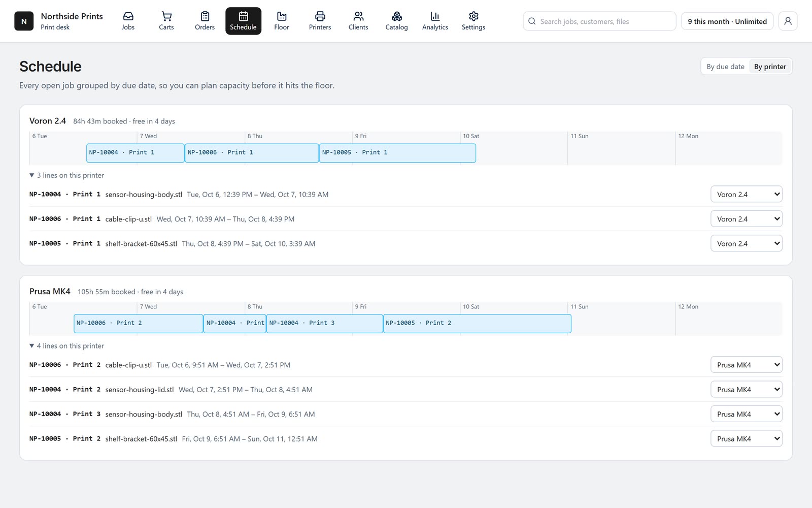Click the Prusa MK4 printer heading
The image size is (812, 508).
point(50,292)
